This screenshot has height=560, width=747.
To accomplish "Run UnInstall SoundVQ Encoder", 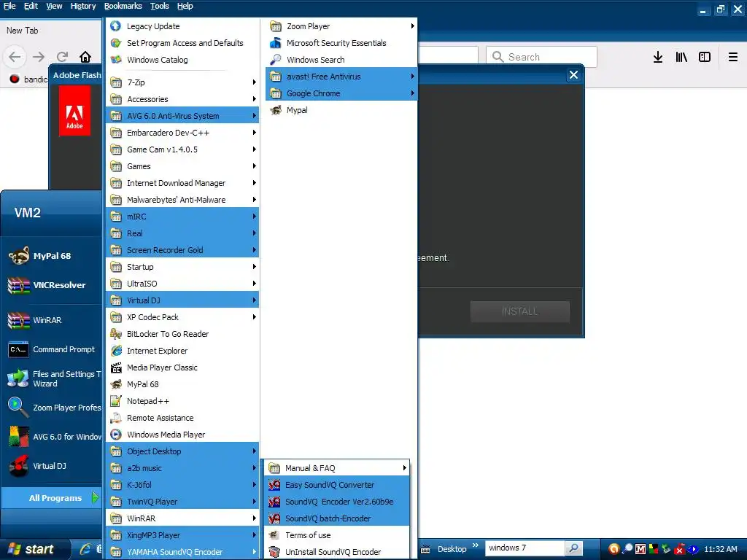I will 337,551.
